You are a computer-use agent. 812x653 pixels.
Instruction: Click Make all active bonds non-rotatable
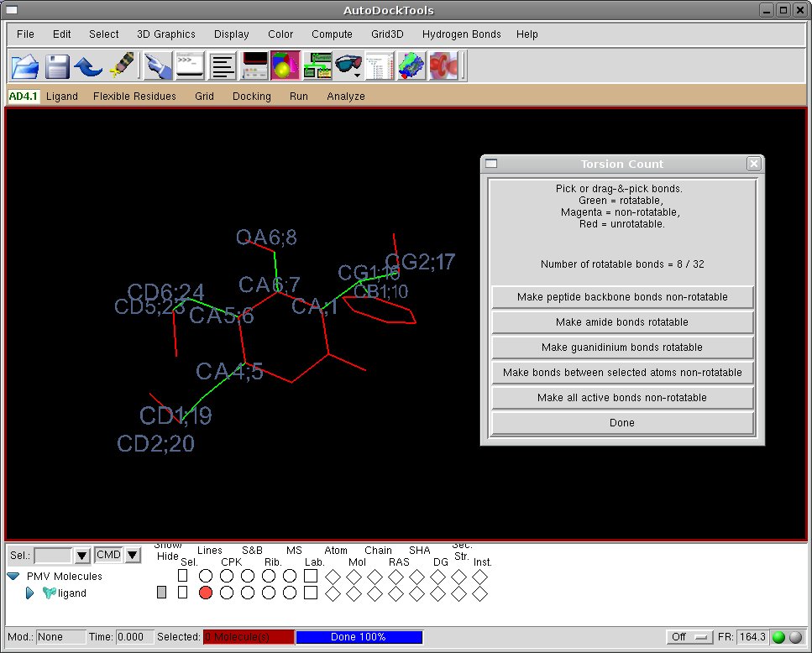622,397
